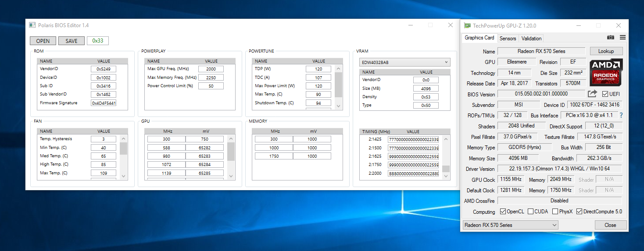Click the GPU-Z title bar app icon

(x=468, y=26)
